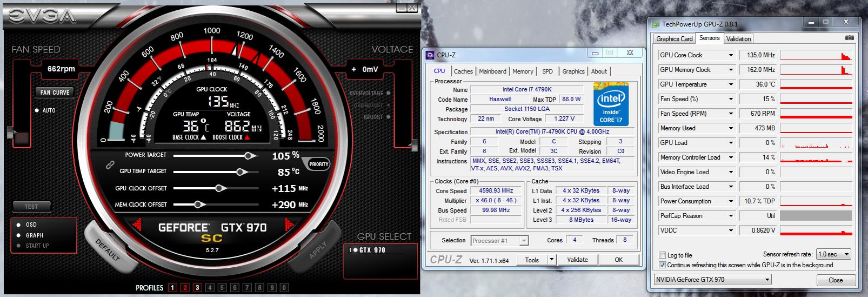This screenshot has height=297, width=868.
Task: Click the right red arrow beside GeForce GTX 970
Action: click(290, 224)
